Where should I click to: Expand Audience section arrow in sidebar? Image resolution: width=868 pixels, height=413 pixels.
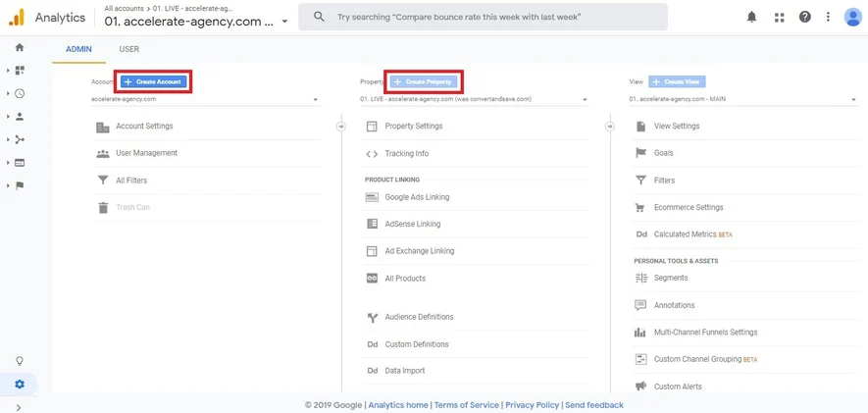[8, 117]
